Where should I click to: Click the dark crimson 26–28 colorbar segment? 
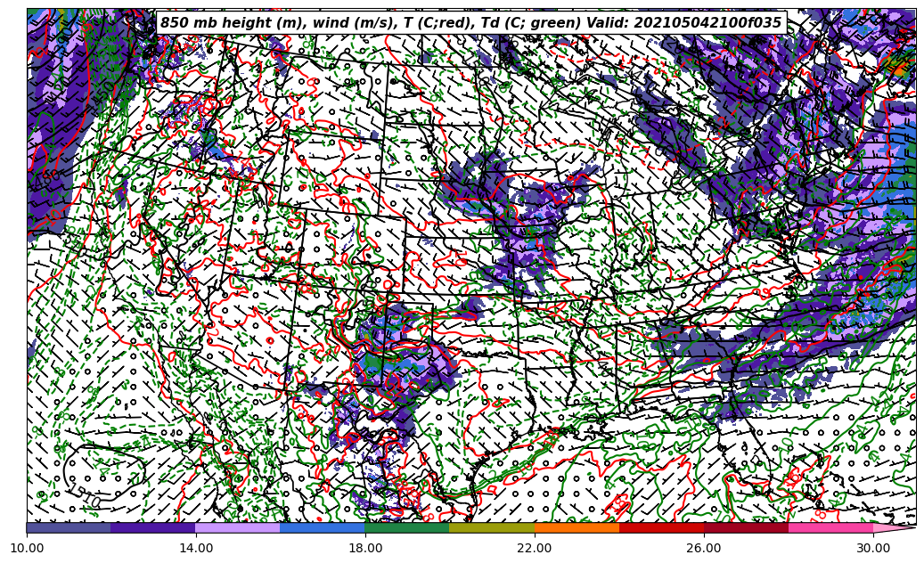click(746, 527)
